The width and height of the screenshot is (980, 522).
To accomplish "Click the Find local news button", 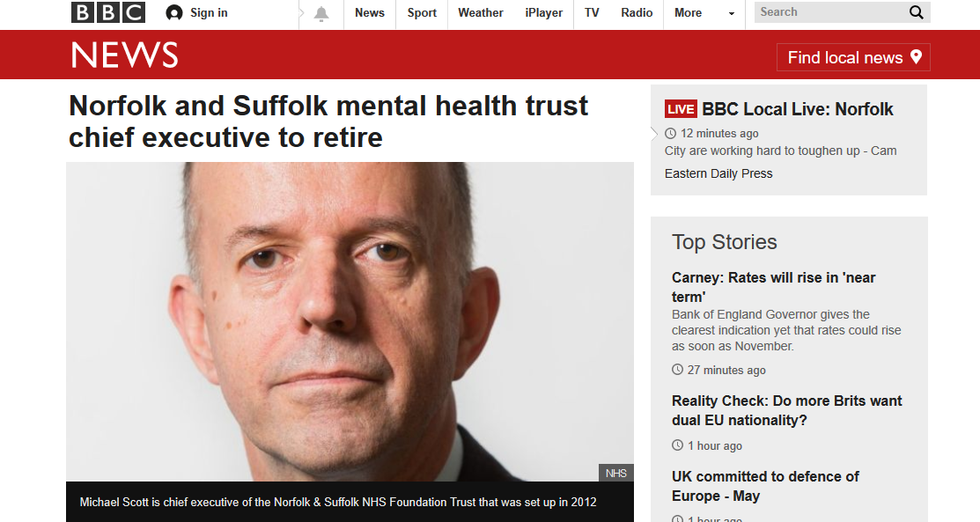I will click(x=853, y=57).
